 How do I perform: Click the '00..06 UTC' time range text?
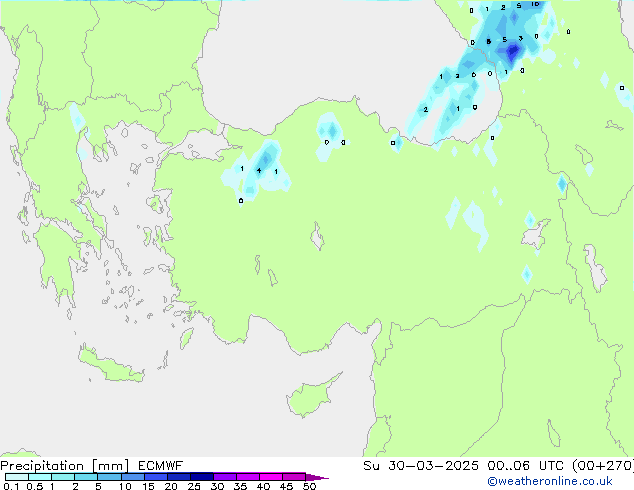click(525, 466)
